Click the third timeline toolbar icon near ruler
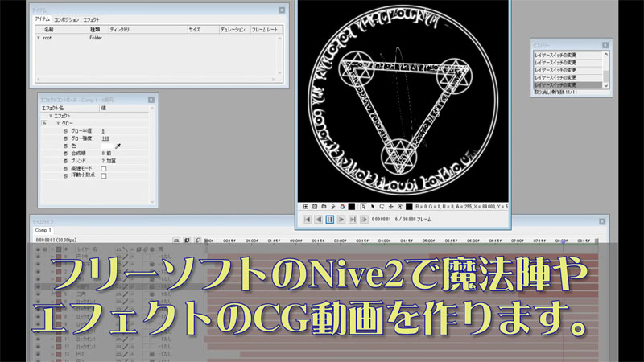644x362 pixels. (x=197, y=240)
